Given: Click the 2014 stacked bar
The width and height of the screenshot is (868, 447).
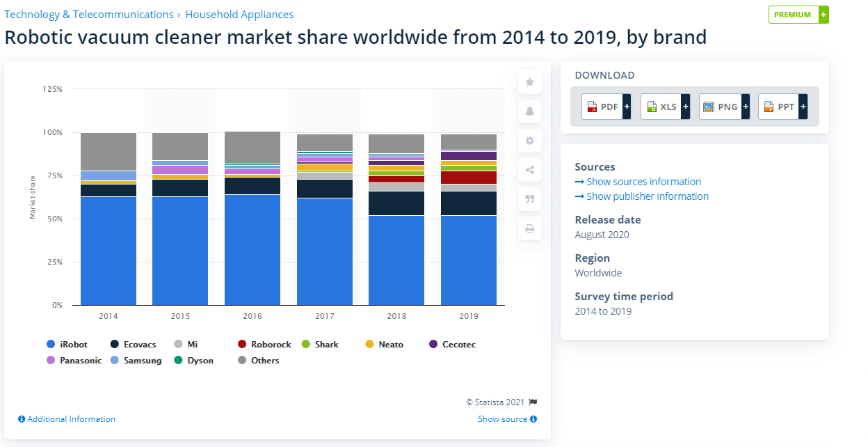Looking at the screenshot, I should pos(108,219).
